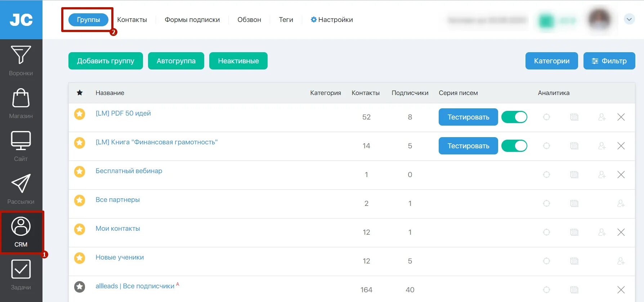Open calendar icon for Книга Финансовая грамотность
This screenshot has width=644, height=302.
pos(574,146)
